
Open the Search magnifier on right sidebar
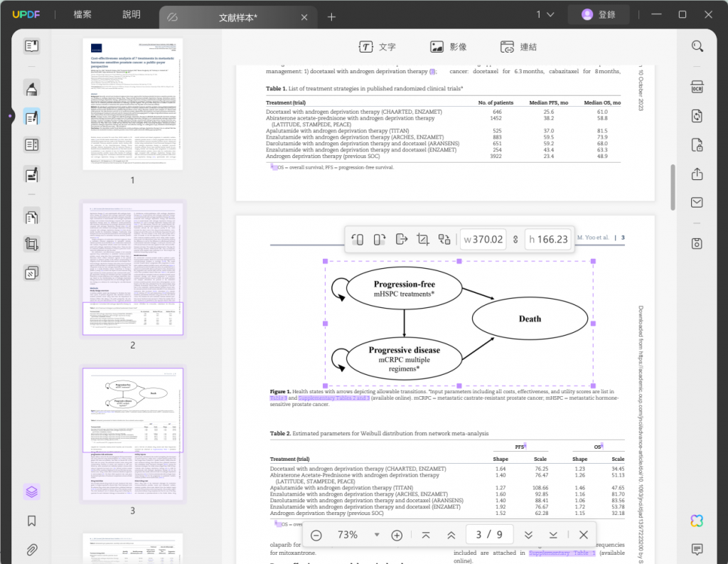(697, 46)
